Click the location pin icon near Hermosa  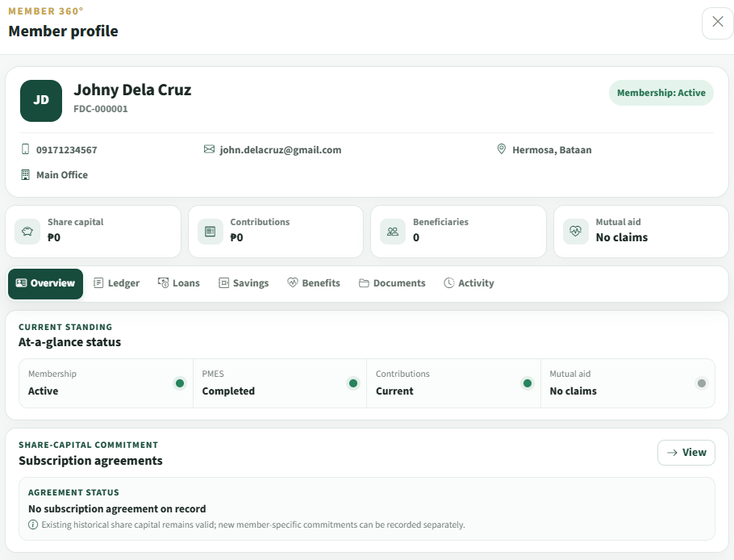tap(502, 149)
